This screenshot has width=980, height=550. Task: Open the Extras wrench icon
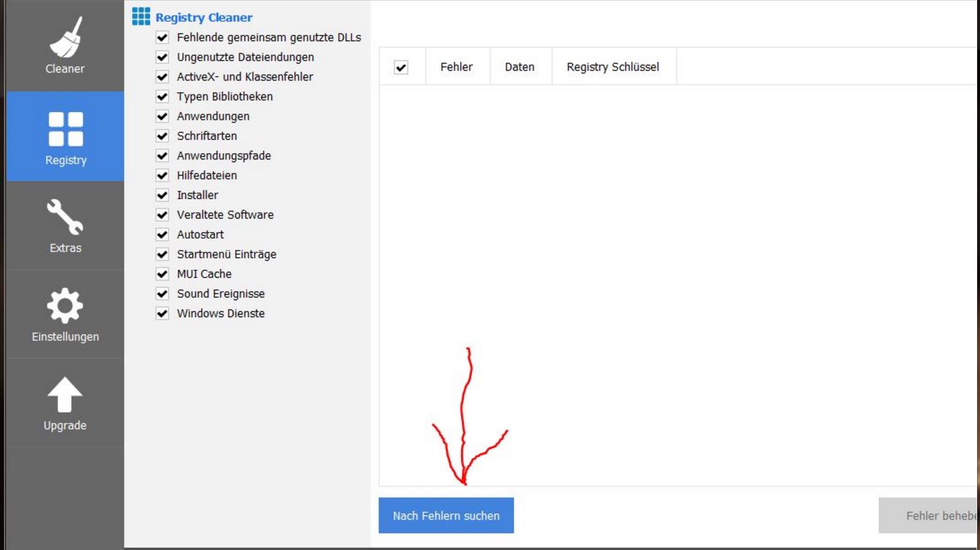65,217
